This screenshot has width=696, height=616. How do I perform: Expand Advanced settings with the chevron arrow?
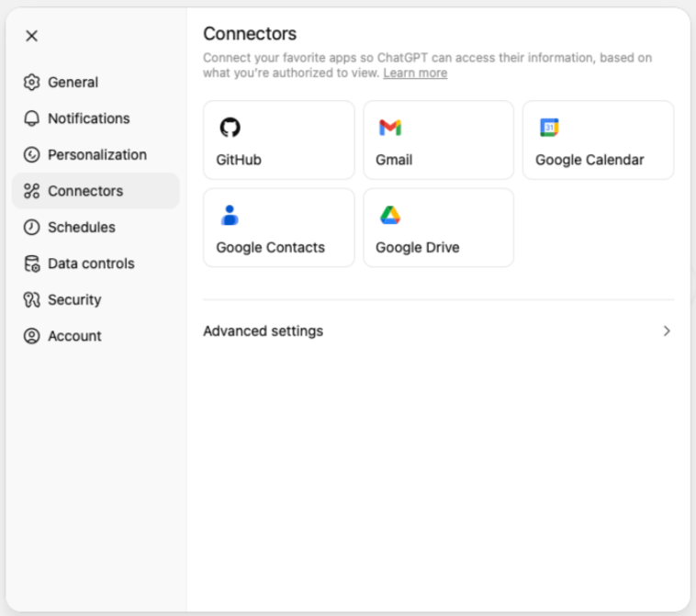pyautogui.click(x=667, y=331)
